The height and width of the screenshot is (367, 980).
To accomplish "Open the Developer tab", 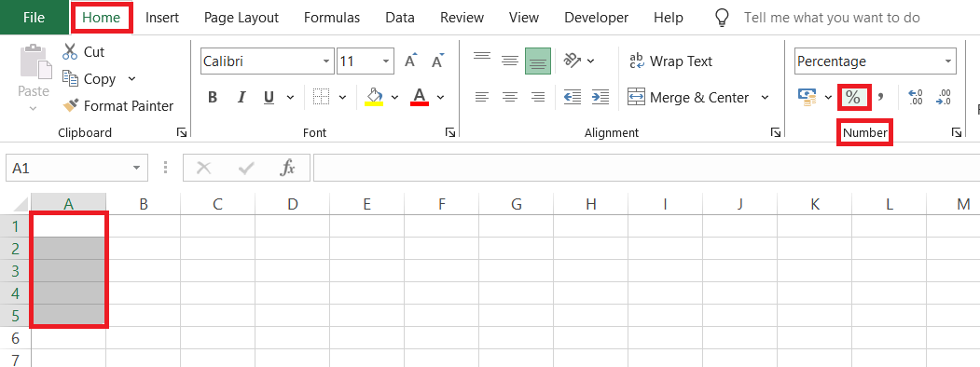I will (596, 18).
